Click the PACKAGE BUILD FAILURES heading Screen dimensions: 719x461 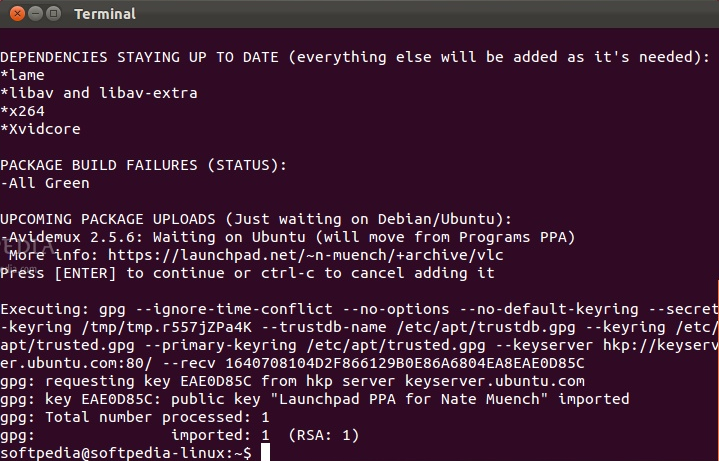pyautogui.click(x=144, y=165)
